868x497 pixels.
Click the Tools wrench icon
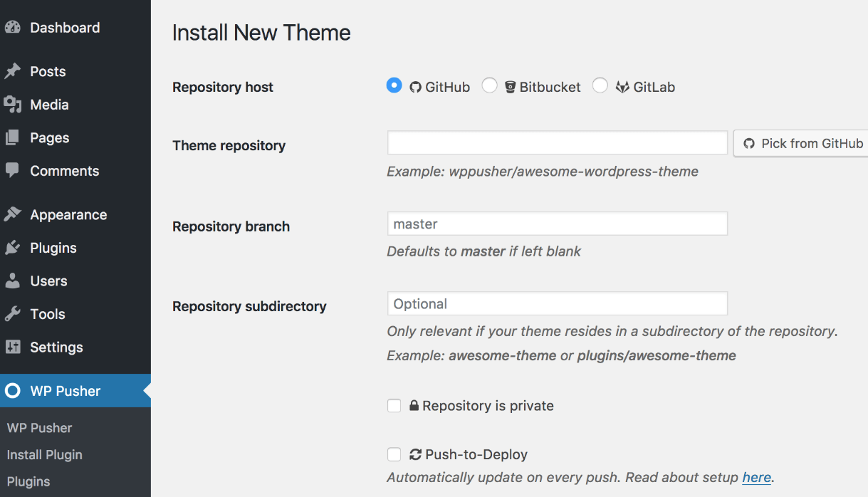tap(13, 314)
